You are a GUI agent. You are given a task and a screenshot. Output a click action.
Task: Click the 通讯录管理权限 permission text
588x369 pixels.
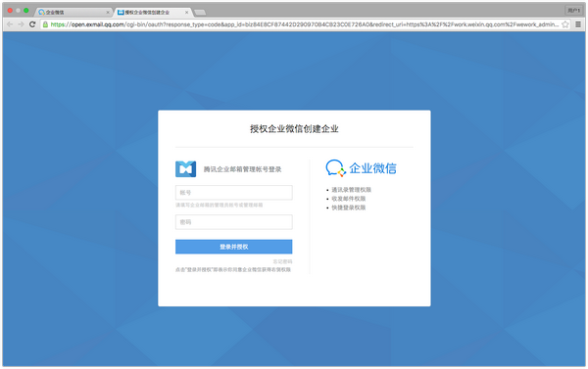click(352, 190)
